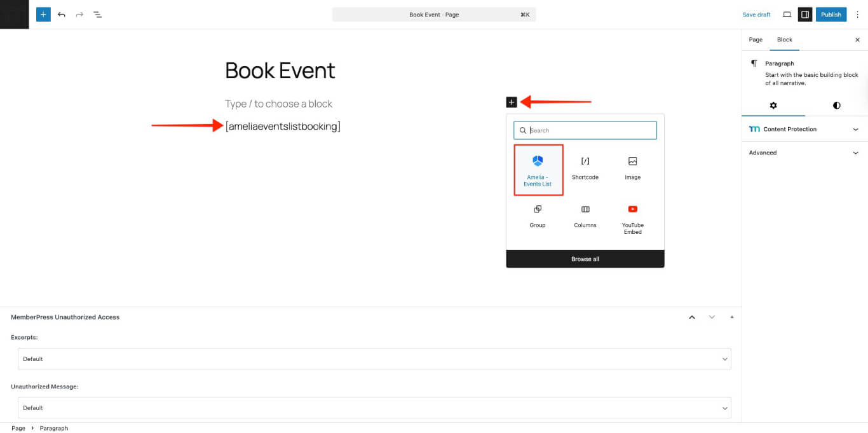This screenshot has width=868, height=433.
Task: Click the redo arrow in toolbar
Action: pyautogui.click(x=79, y=14)
